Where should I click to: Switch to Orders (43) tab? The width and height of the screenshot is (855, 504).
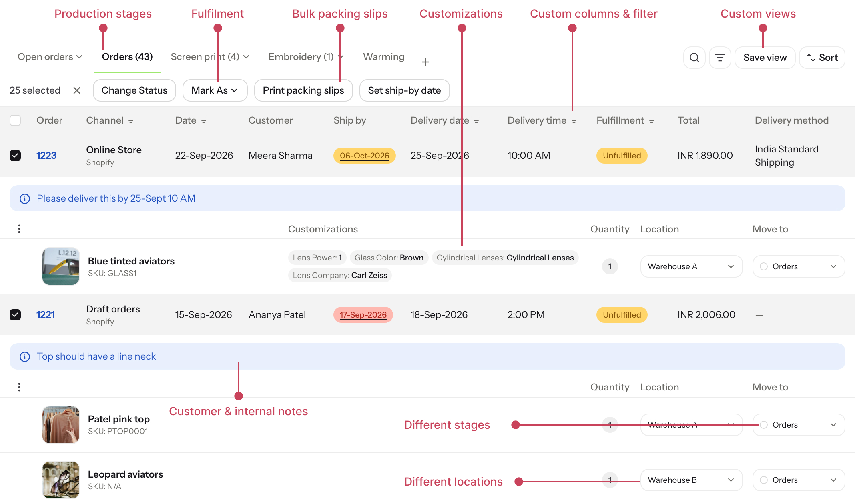coord(127,57)
